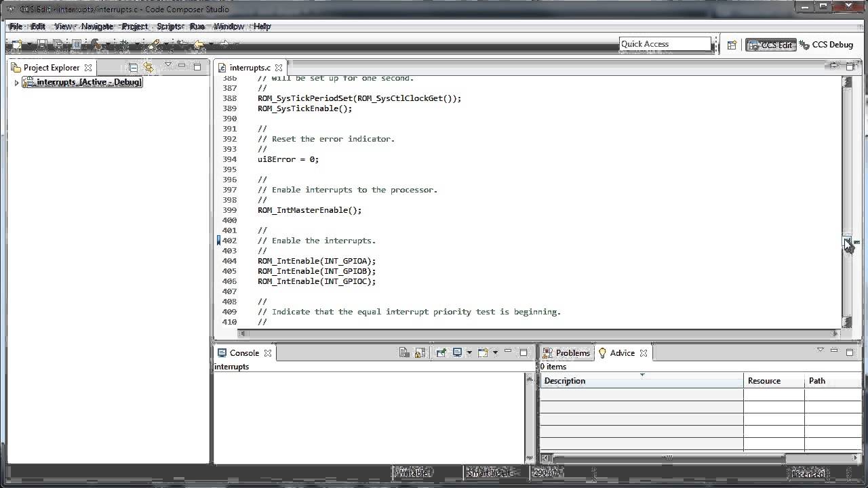The width and height of the screenshot is (868, 488).
Task: Toggle Link with Editor in Project Explorer
Action: [149, 67]
